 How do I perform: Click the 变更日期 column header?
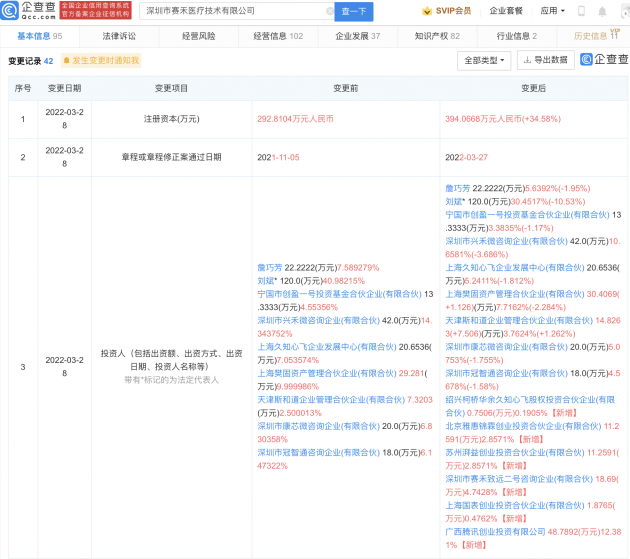tap(64, 88)
